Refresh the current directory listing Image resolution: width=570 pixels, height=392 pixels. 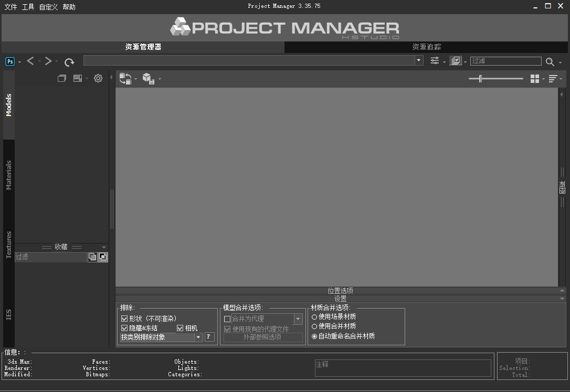[69, 62]
